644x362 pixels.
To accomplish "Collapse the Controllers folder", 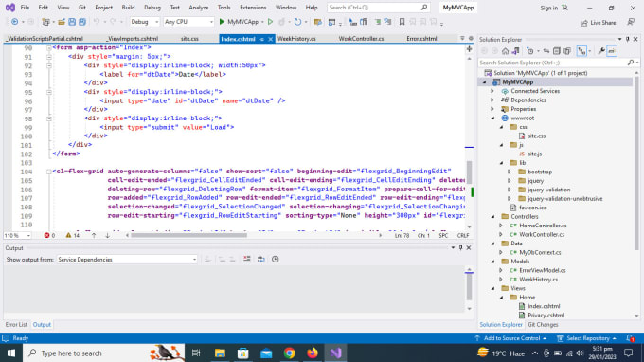I will [492, 217].
